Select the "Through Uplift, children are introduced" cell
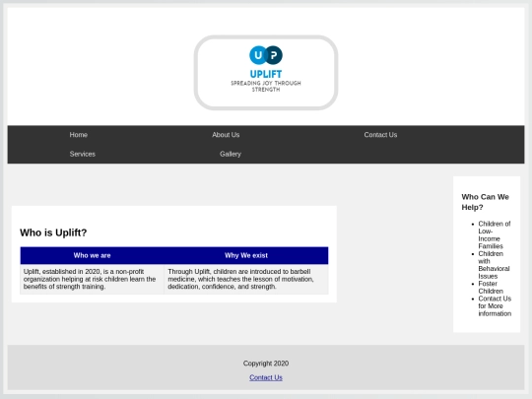Viewport: 532px width, 399px height. click(x=246, y=279)
